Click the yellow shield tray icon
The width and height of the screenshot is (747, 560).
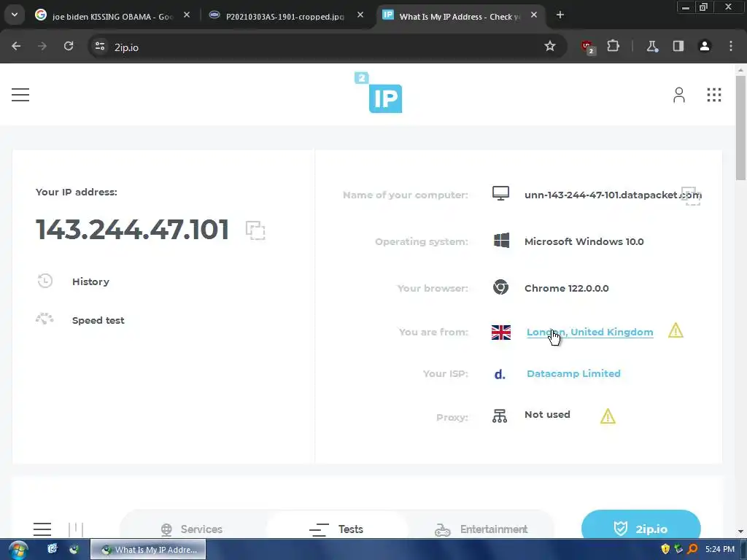pyautogui.click(x=665, y=549)
